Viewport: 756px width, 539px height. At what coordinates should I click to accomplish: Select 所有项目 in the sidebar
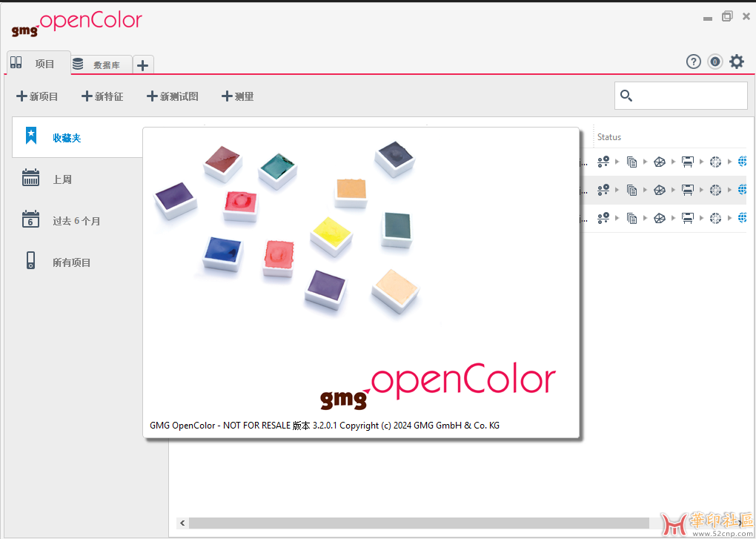(71, 262)
